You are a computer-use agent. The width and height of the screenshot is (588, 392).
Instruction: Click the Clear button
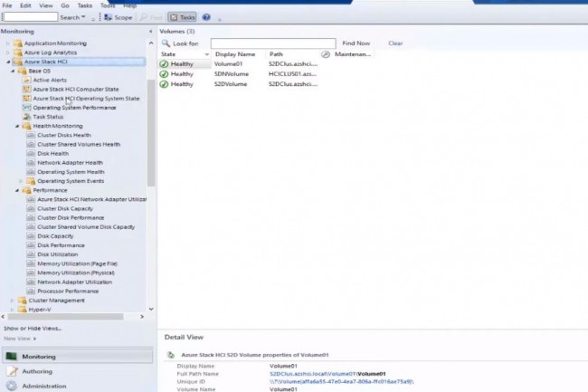point(395,43)
